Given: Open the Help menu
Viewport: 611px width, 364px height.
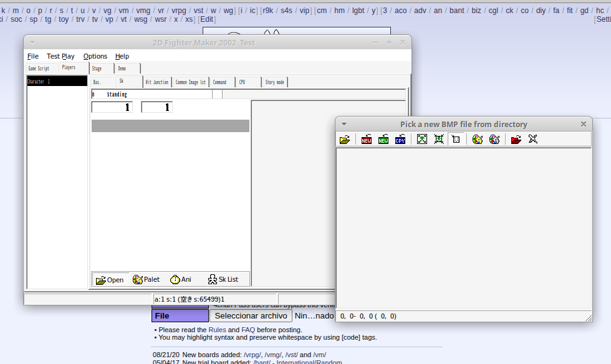Looking at the screenshot, I should pos(122,56).
